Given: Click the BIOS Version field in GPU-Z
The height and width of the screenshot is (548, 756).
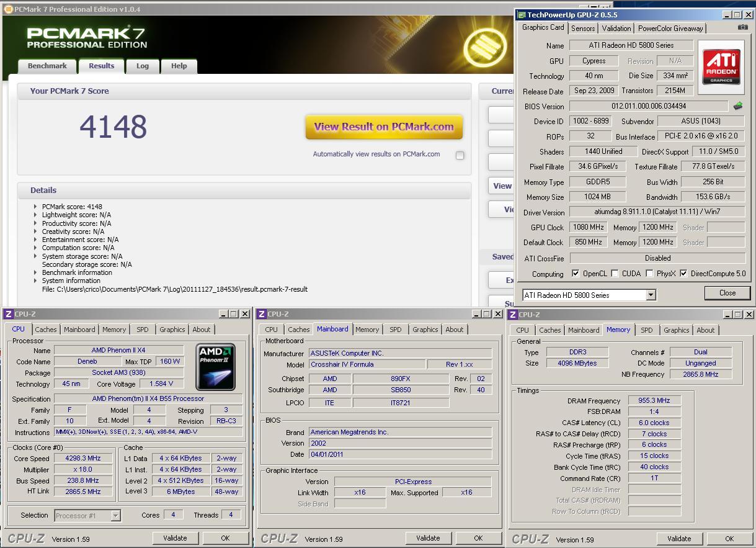Looking at the screenshot, I should [649, 106].
